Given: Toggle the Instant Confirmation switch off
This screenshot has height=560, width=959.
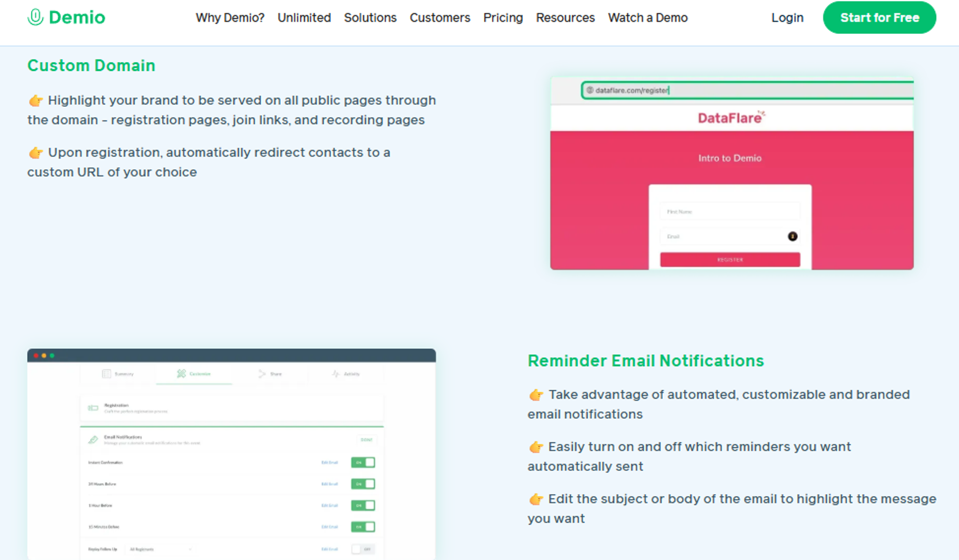Looking at the screenshot, I should tap(363, 463).
